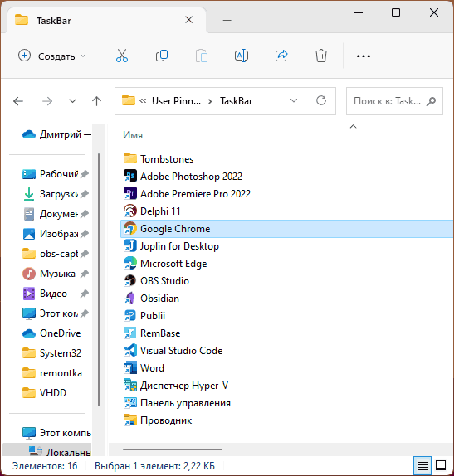Go up one folder level arrow
The width and height of the screenshot is (454, 476).
coord(96,101)
